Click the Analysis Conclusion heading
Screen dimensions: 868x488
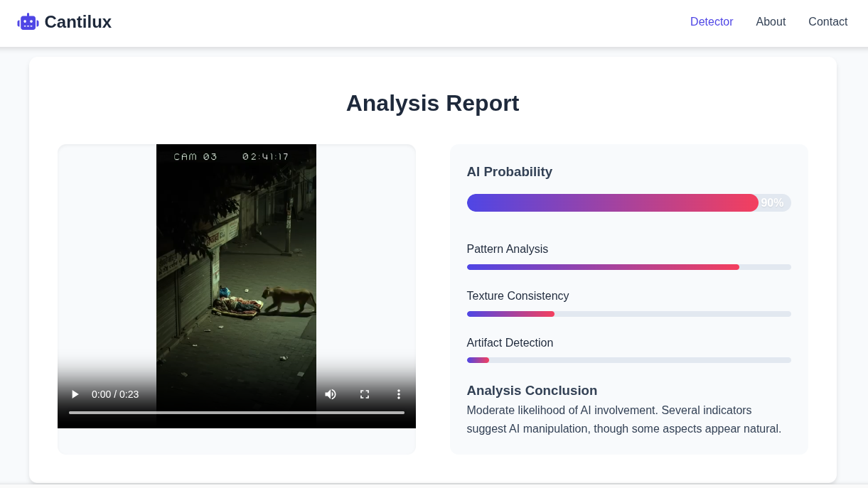[x=532, y=391]
